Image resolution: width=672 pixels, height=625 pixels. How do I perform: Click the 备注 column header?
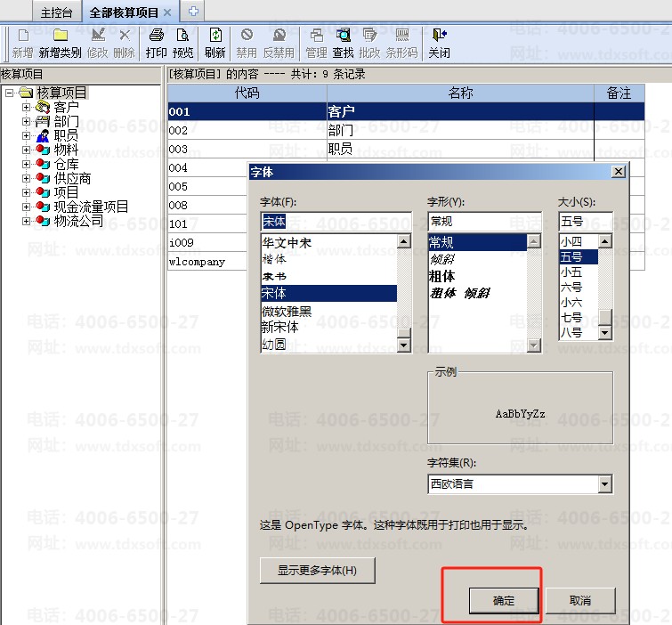click(x=619, y=93)
